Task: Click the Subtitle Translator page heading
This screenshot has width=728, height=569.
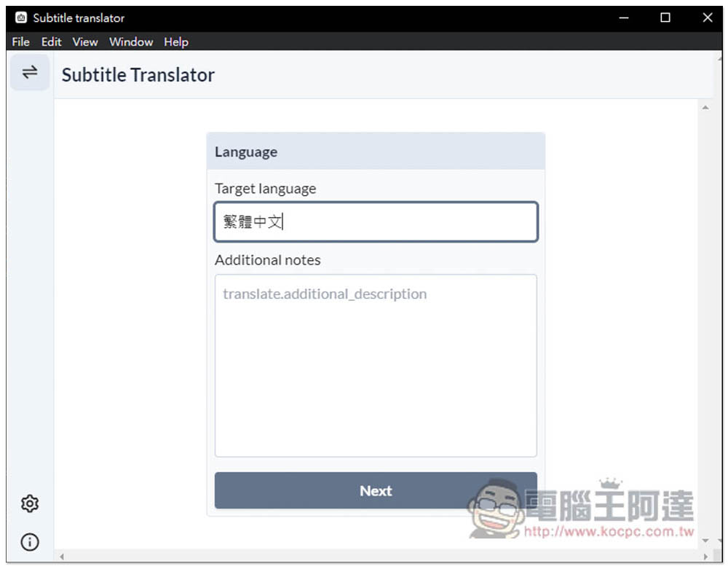Action: tap(138, 75)
